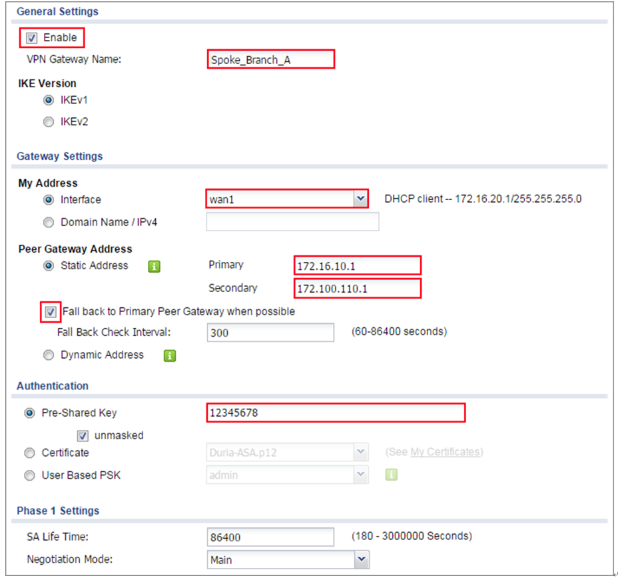Toggle the Enable checkbox
The width and height of the screenshot is (626, 585).
click(x=32, y=38)
